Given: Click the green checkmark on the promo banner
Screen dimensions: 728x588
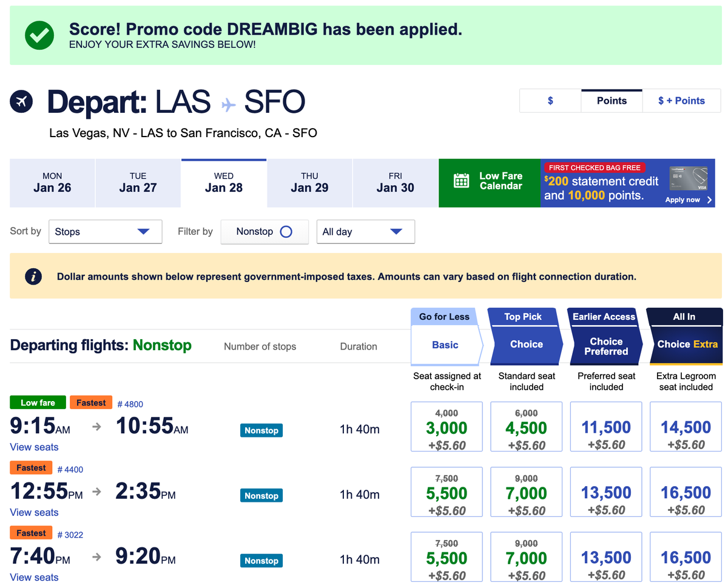Looking at the screenshot, I should pyautogui.click(x=39, y=35).
